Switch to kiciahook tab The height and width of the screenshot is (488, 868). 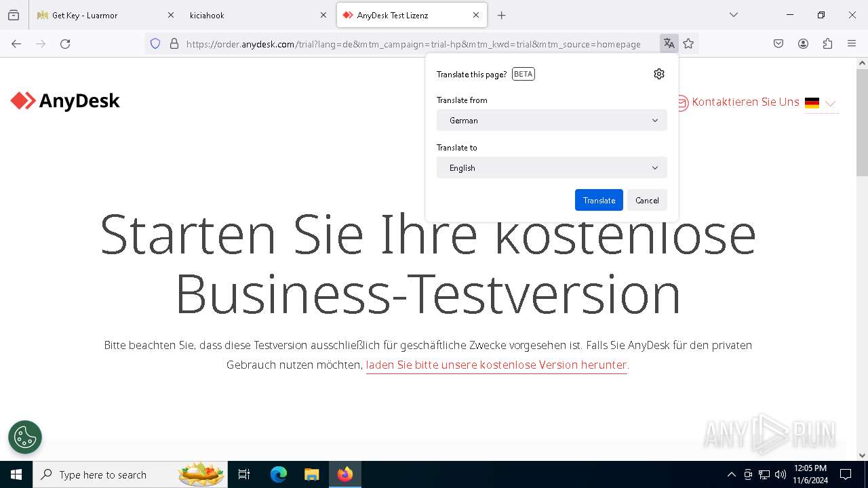click(x=258, y=15)
